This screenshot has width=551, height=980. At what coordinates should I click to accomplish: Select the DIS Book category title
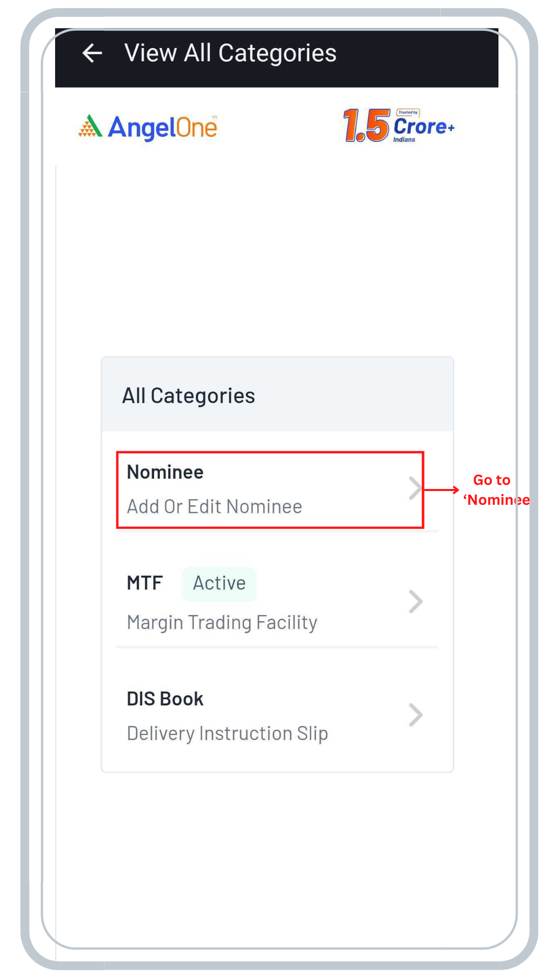coord(165,699)
